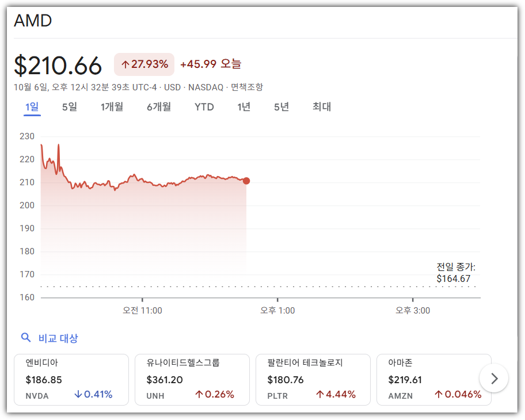The height and width of the screenshot is (420, 525).
Task: Open the 팔란티어 테크놀로지 stock card
Action: click(313, 380)
